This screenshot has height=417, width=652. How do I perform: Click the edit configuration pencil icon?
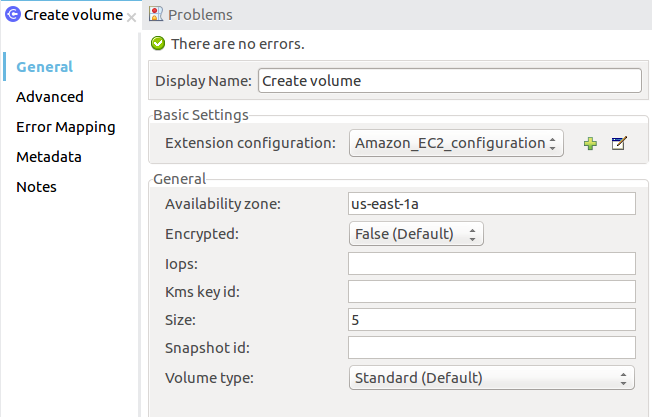click(x=618, y=144)
